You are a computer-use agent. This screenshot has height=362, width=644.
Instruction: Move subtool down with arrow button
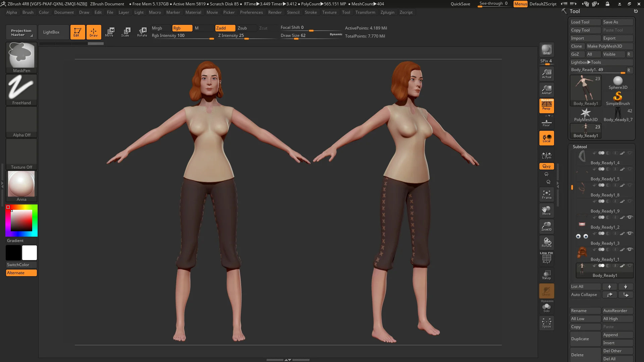tap(626, 287)
